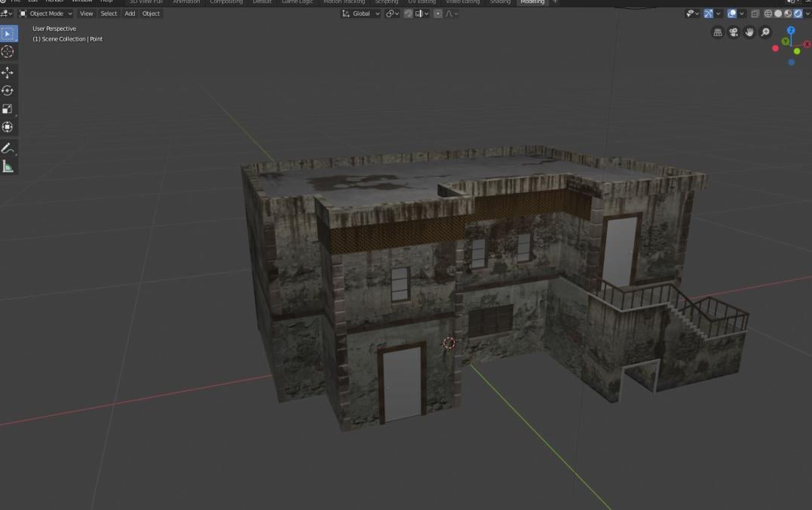Activate the 3D Cursor tool

click(x=8, y=51)
